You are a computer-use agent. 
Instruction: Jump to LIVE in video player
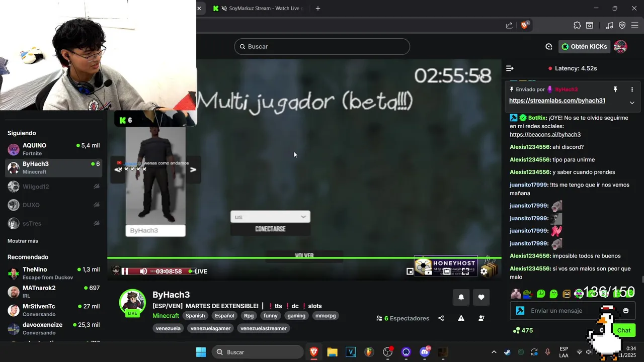198,271
